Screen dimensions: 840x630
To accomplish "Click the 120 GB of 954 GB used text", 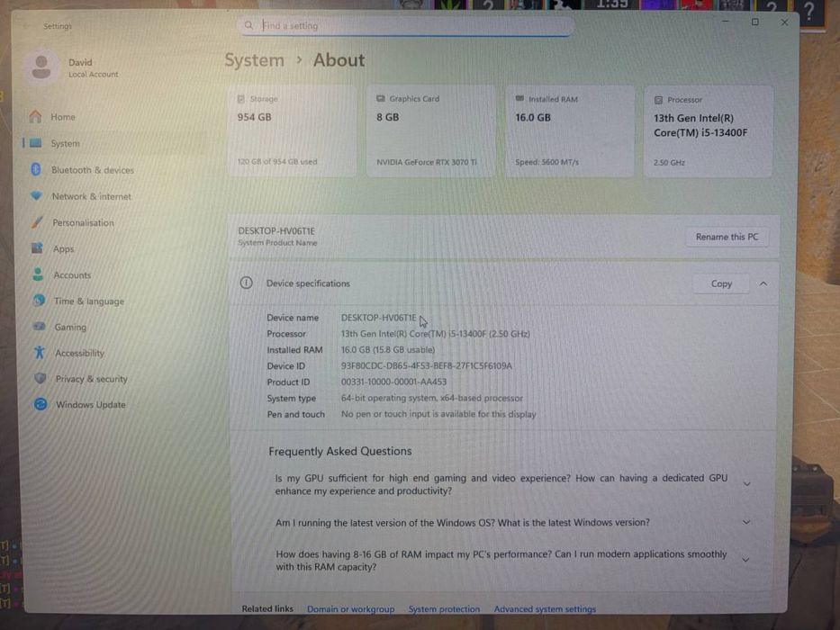I will 277,161.
